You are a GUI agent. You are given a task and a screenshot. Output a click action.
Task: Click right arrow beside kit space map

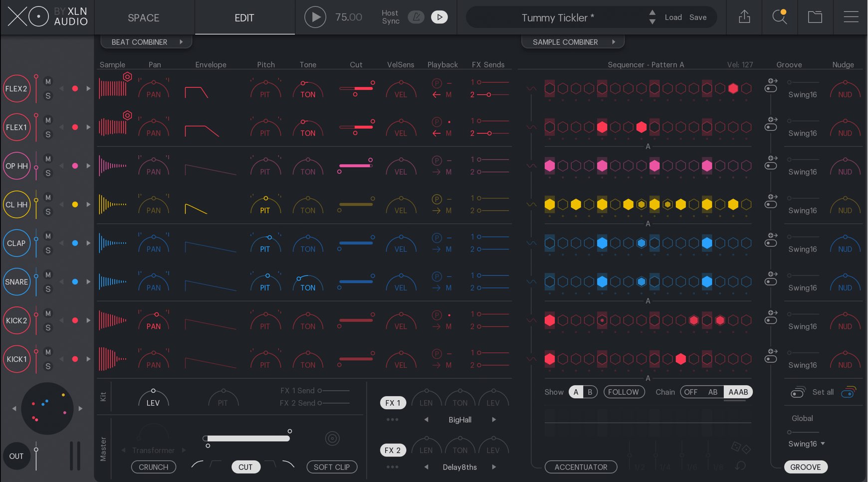(x=80, y=408)
